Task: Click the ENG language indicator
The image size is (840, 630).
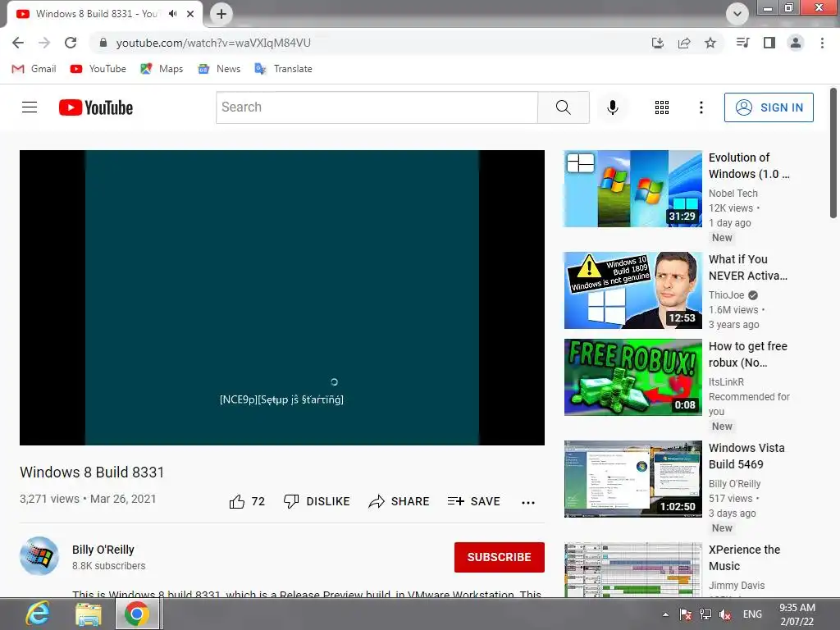Action: point(752,614)
